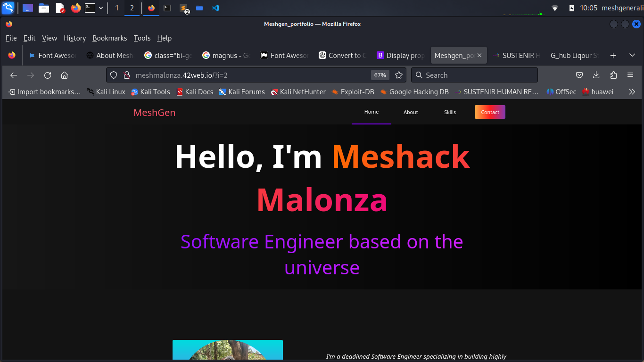Expand the list all tabs chevron

pyautogui.click(x=632, y=56)
